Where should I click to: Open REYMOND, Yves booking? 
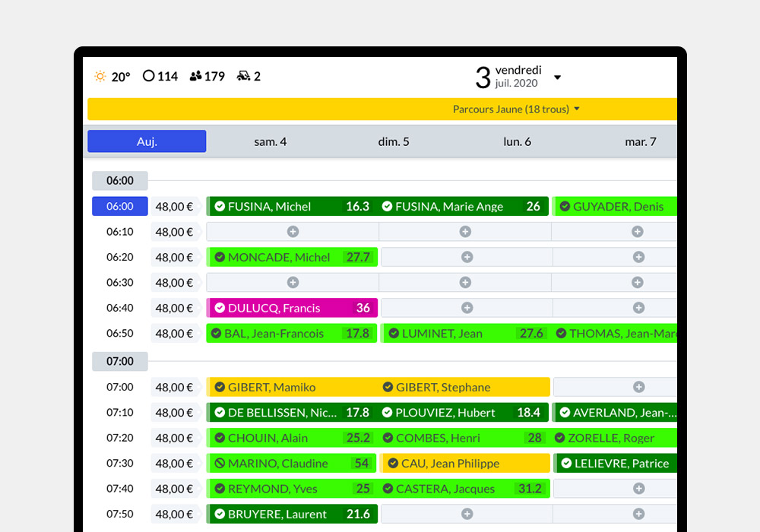[293, 489]
